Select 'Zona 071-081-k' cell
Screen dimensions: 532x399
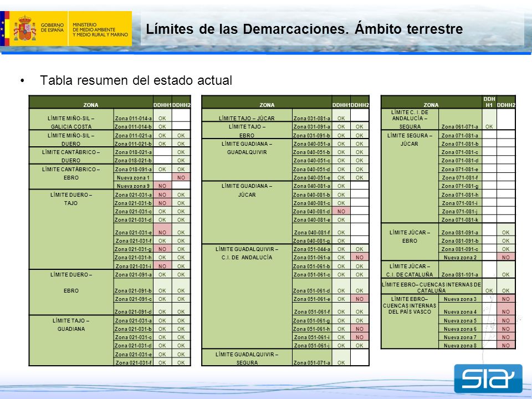click(460, 219)
